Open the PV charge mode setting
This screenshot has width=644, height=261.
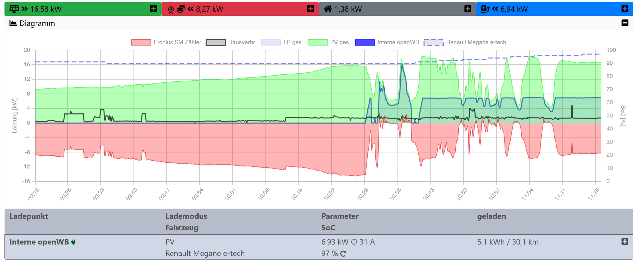(x=170, y=242)
